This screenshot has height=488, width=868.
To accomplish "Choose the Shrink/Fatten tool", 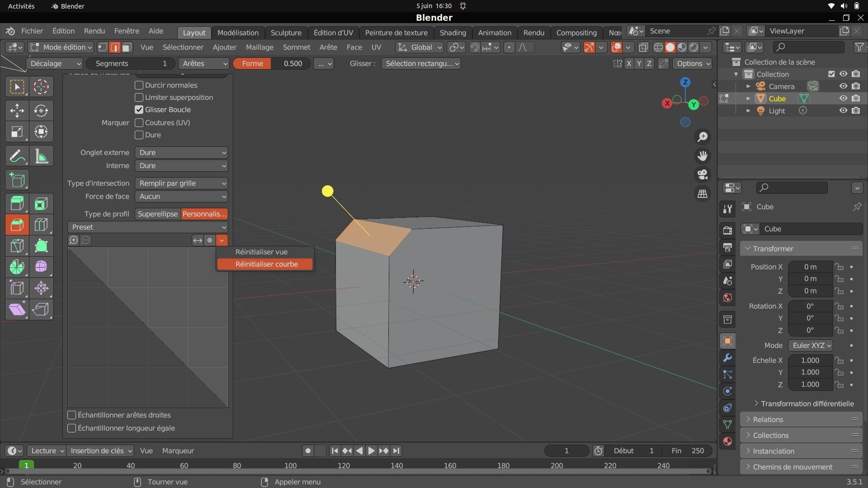I will (41, 288).
